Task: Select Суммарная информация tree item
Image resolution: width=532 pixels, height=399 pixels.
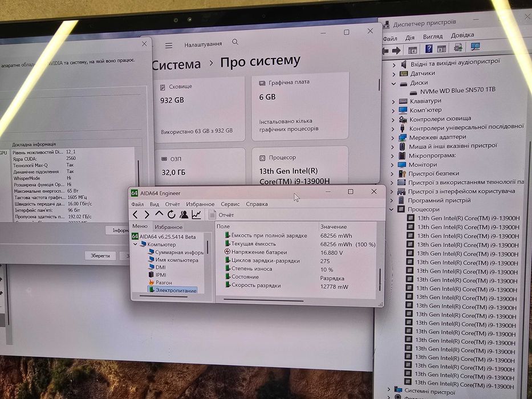Action: tap(176, 253)
